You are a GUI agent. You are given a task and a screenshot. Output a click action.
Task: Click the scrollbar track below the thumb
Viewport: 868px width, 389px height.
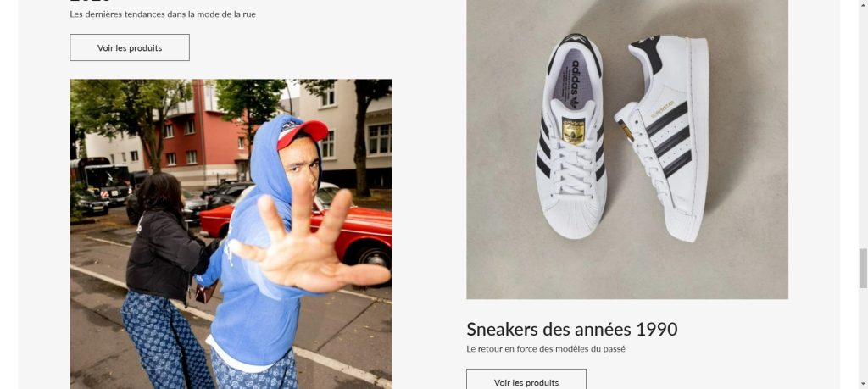pyautogui.click(x=863, y=332)
